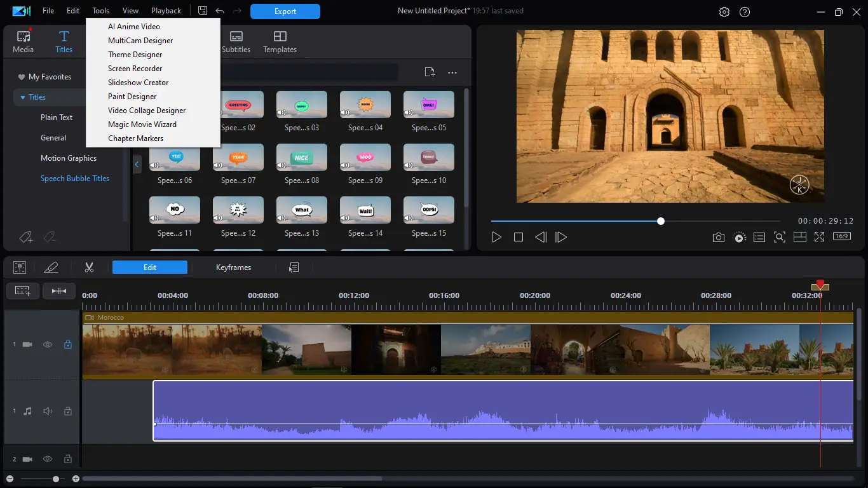
Task: Click the save project icon
Action: pos(203,11)
